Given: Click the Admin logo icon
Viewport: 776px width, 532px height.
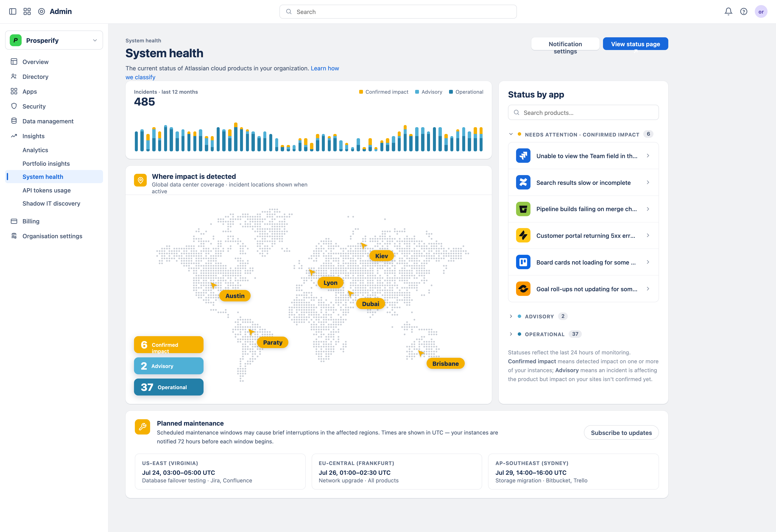Looking at the screenshot, I should click(41, 11).
